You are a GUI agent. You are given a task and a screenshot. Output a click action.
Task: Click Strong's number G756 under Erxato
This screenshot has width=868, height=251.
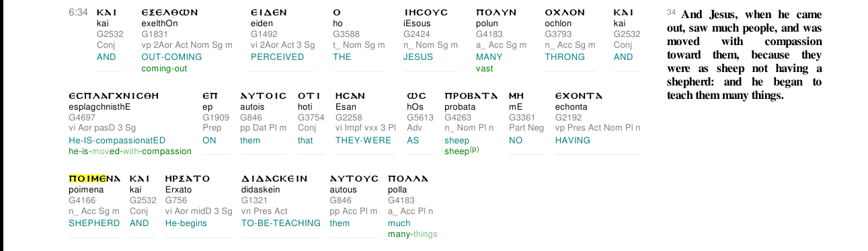pos(176,201)
